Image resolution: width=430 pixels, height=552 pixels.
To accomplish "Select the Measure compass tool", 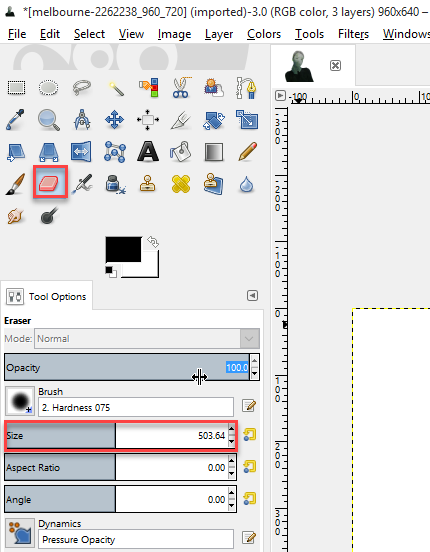I will [82, 120].
